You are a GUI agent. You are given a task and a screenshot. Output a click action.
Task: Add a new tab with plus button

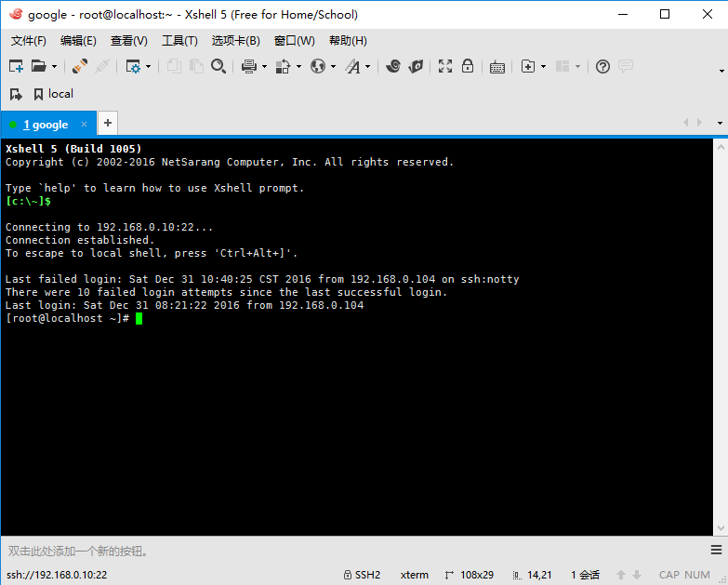pyautogui.click(x=108, y=123)
